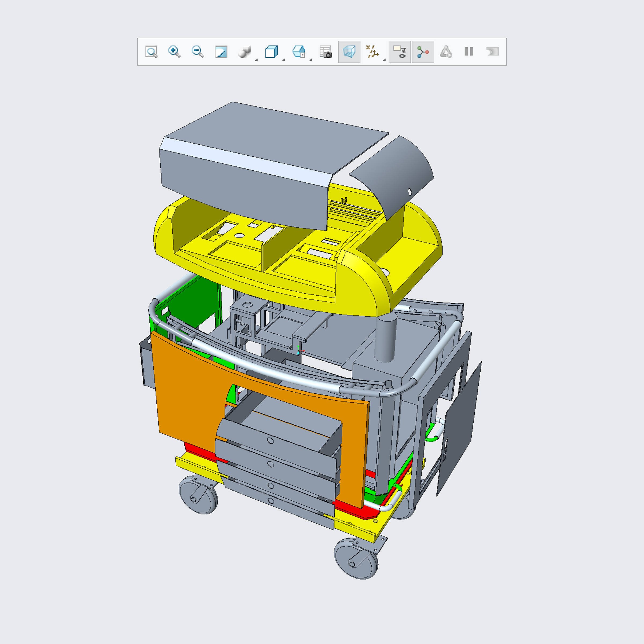The width and height of the screenshot is (644, 644).
Task: Toggle Annotation Display eye button
Action: pos(400,52)
